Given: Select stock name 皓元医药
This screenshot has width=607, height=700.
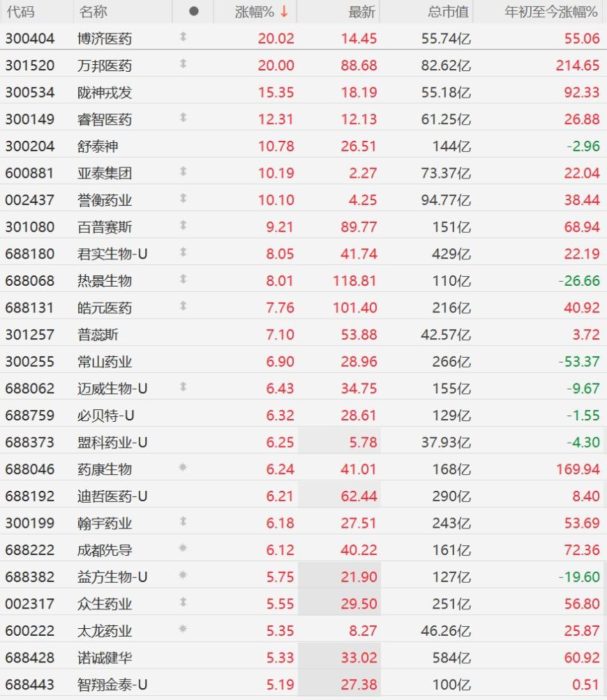Looking at the screenshot, I should click(x=105, y=307).
